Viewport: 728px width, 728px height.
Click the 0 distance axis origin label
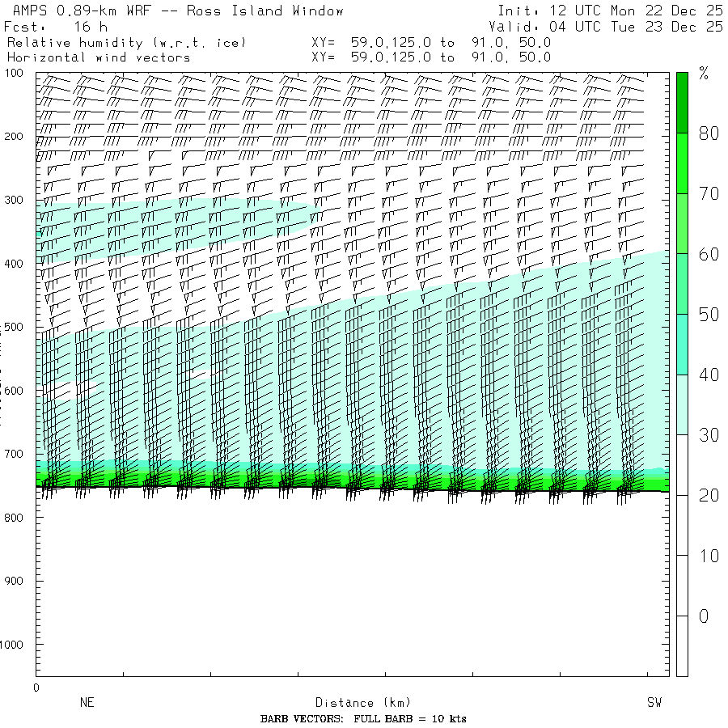(36, 688)
